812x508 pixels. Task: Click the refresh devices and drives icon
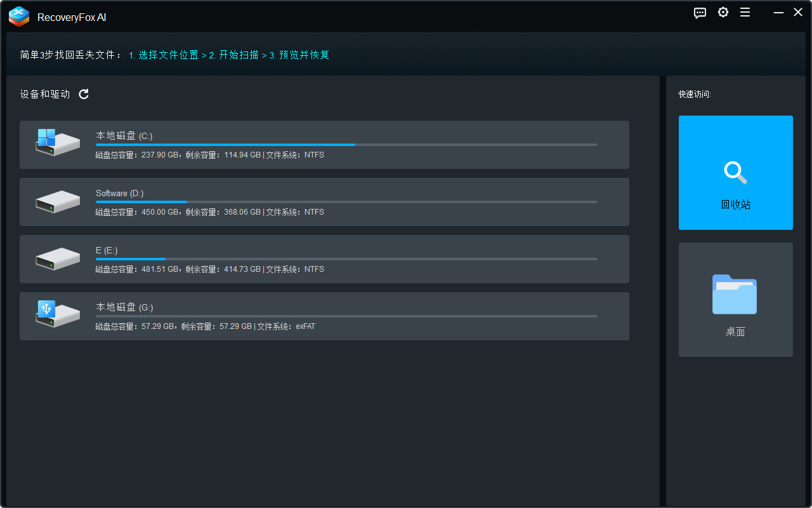(x=84, y=94)
